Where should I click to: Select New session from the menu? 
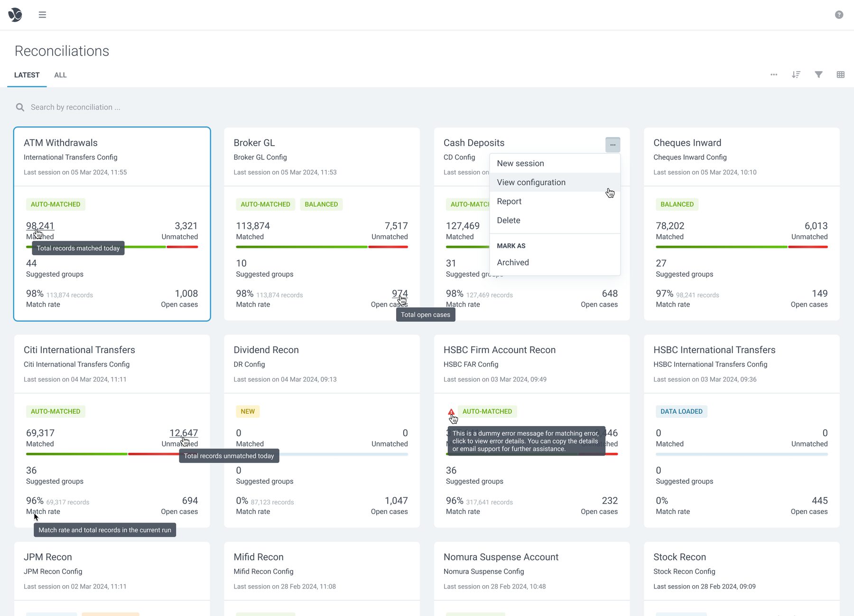[555, 163]
